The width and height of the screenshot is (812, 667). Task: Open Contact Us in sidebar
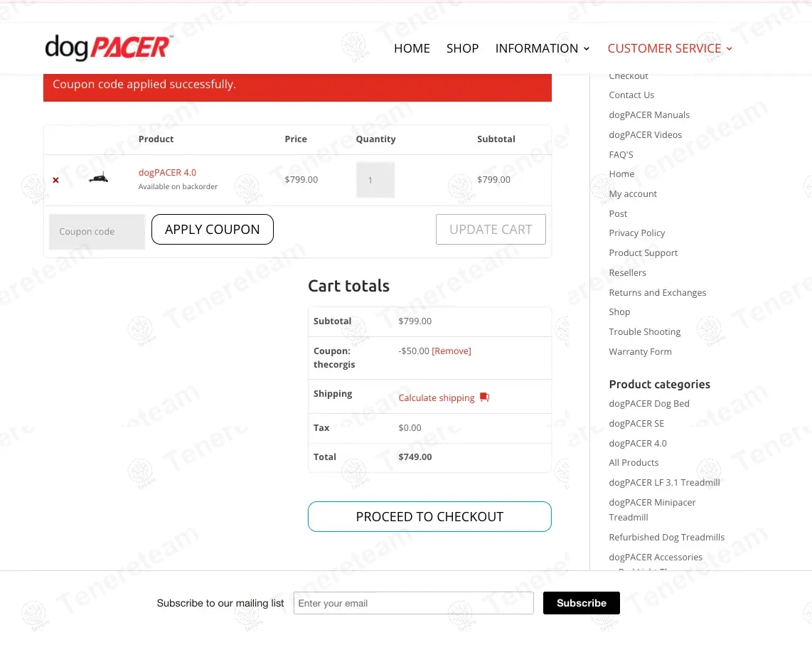[x=631, y=95]
